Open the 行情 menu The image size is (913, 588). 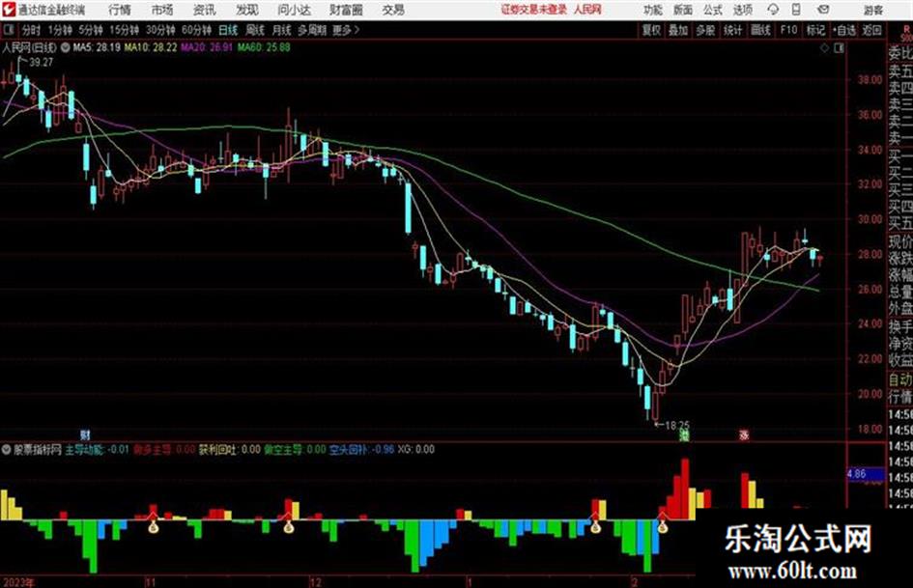pos(120,10)
